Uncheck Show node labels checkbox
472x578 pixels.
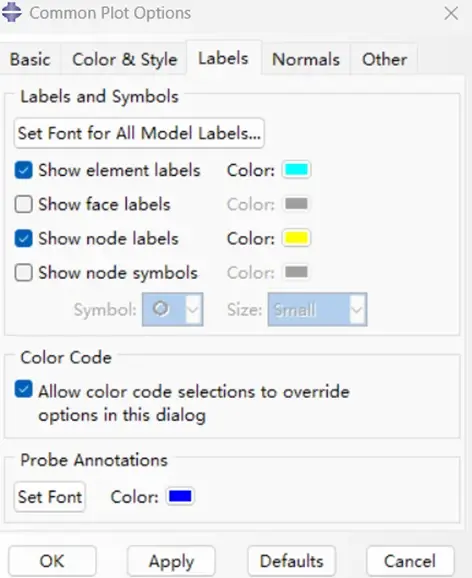click(x=24, y=238)
